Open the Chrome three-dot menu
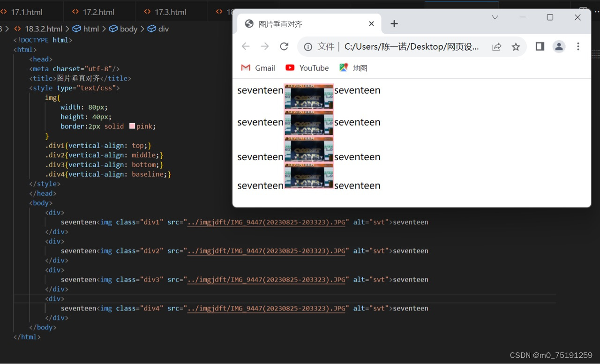The width and height of the screenshot is (600, 364). (578, 46)
